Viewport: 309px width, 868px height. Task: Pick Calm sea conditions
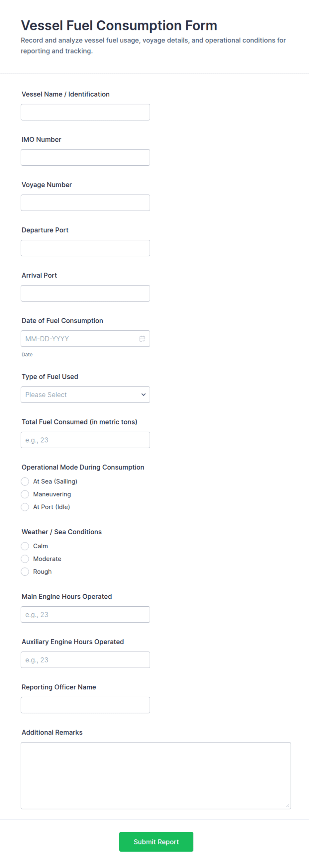pyautogui.click(x=25, y=546)
